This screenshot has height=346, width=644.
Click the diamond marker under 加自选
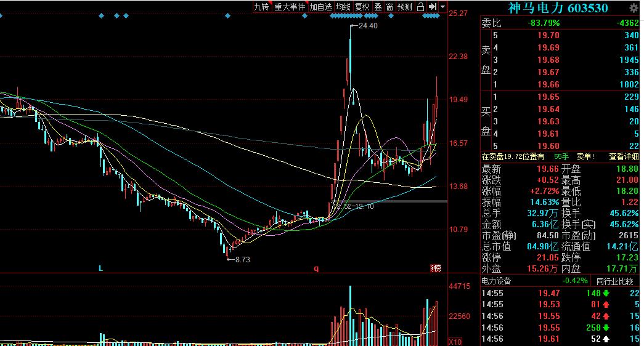coord(304,15)
